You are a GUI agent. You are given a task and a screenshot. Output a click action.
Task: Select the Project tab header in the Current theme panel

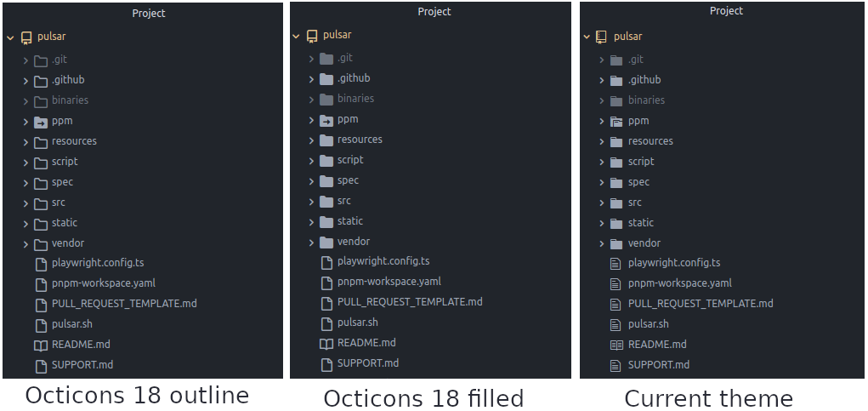pyautogui.click(x=726, y=11)
